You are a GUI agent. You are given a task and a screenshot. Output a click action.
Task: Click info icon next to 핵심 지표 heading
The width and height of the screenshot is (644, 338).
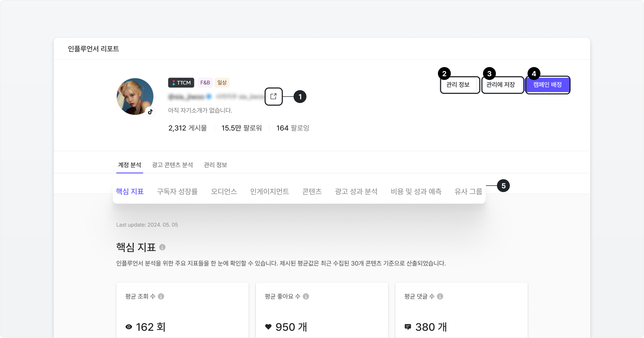(x=162, y=247)
